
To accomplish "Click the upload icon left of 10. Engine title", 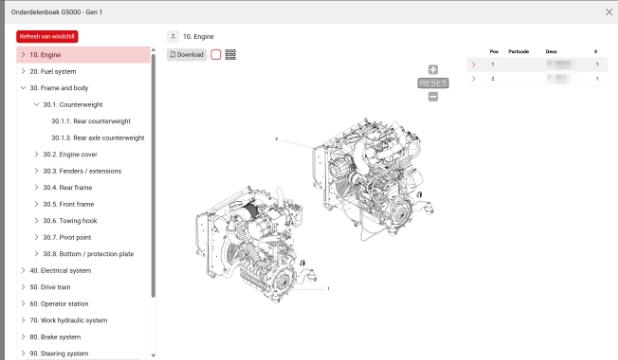I will pyautogui.click(x=173, y=36).
